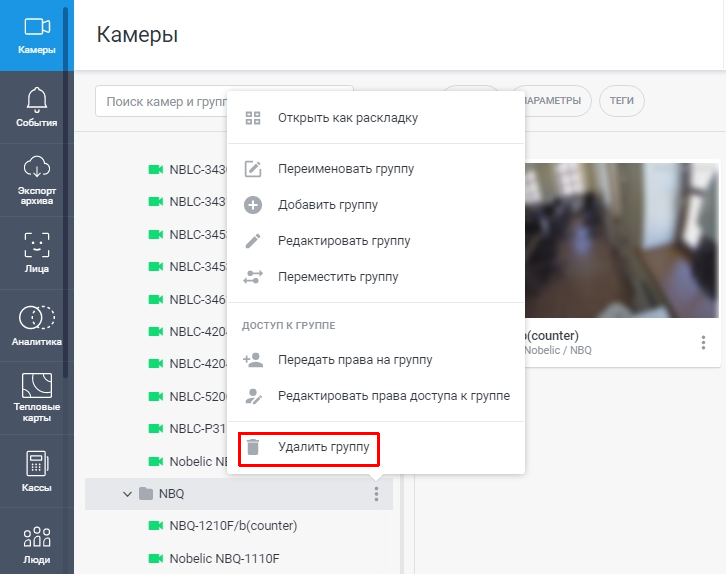Click the user-edit icon for access rights
The height and width of the screenshot is (574, 726).
tap(253, 396)
